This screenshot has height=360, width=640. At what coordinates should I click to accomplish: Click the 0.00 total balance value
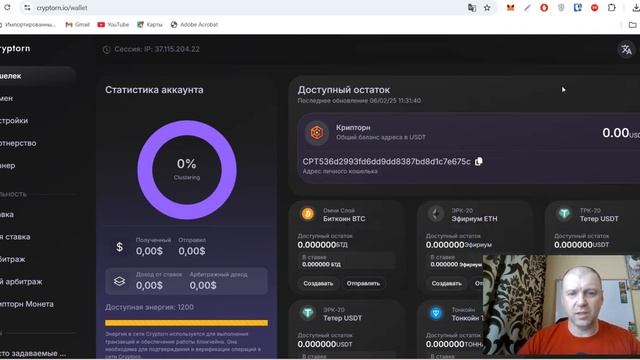click(616, 133)
